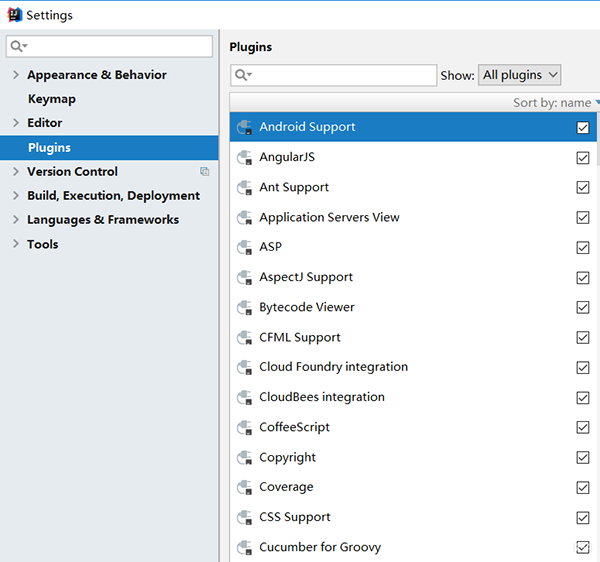
Task: Toggle the AspectJ Support checkbox
Action: [x=583, y=278]
